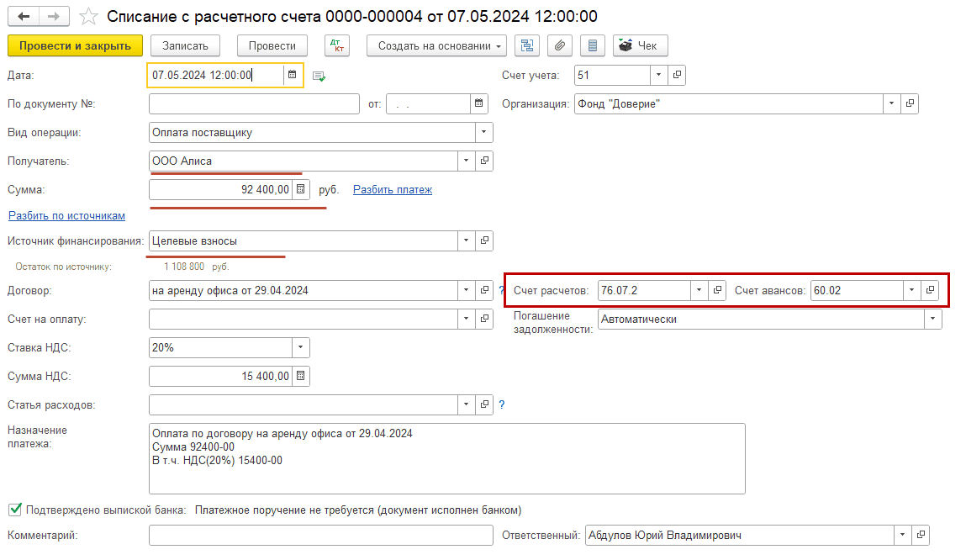
Task: Expand the Счет на оплату dropdown
Action: coord(467,320)
